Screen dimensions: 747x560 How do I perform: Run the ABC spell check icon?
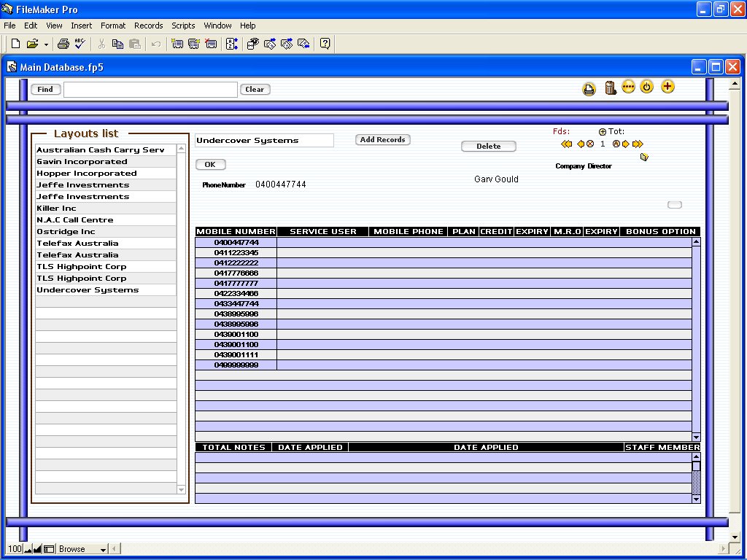pyautogui.click(x=80, y=44)
